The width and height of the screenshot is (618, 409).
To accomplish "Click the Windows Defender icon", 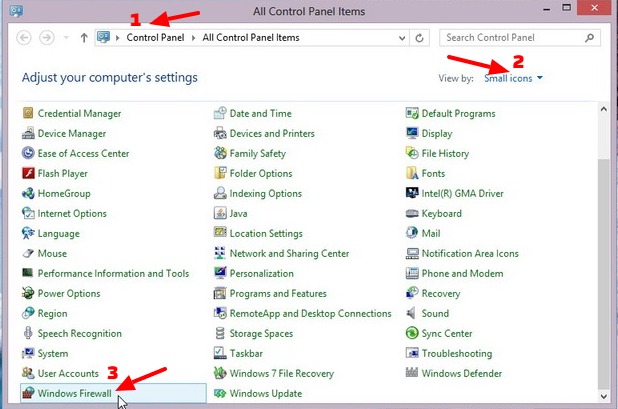I will pos(412,373).
